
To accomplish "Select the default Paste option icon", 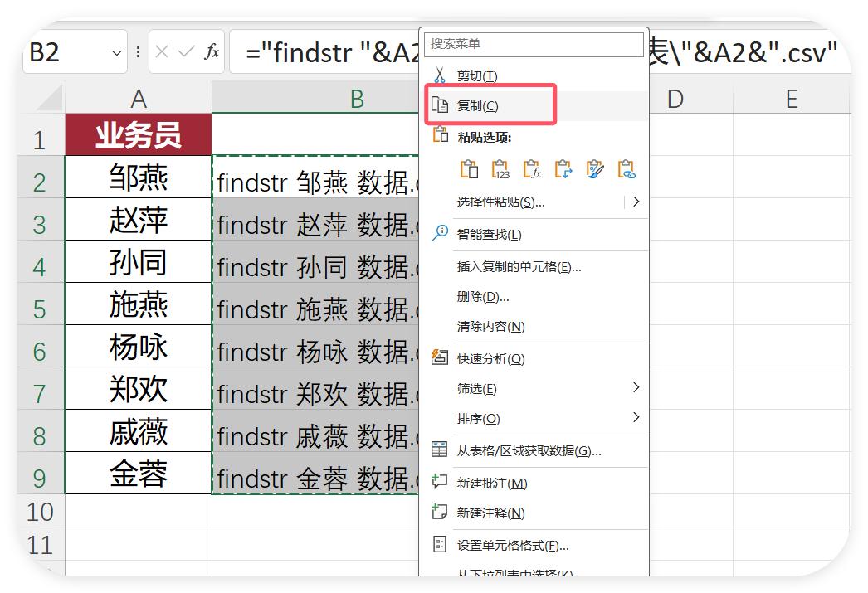I will (x=469, y=168).
